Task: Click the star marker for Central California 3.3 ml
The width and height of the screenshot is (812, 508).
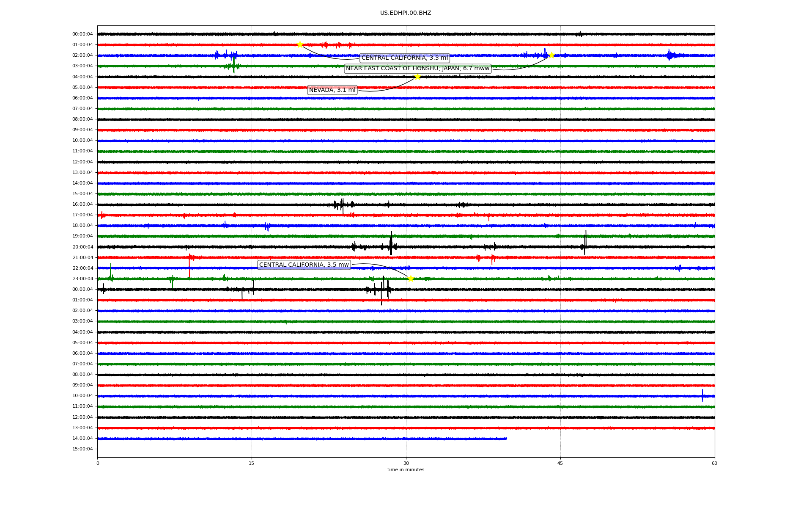Action: point(300,44)
